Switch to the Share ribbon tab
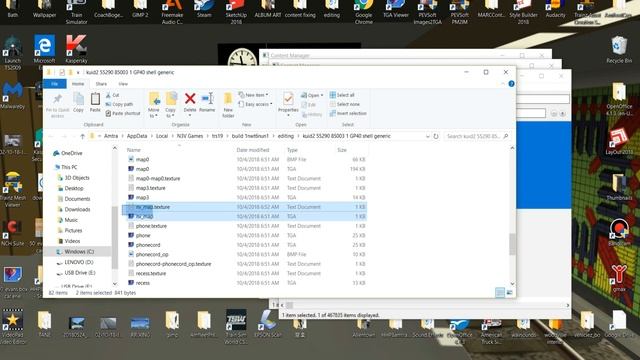Image resolution: width=640 pixels, height=360 pixels. point(101,84)
